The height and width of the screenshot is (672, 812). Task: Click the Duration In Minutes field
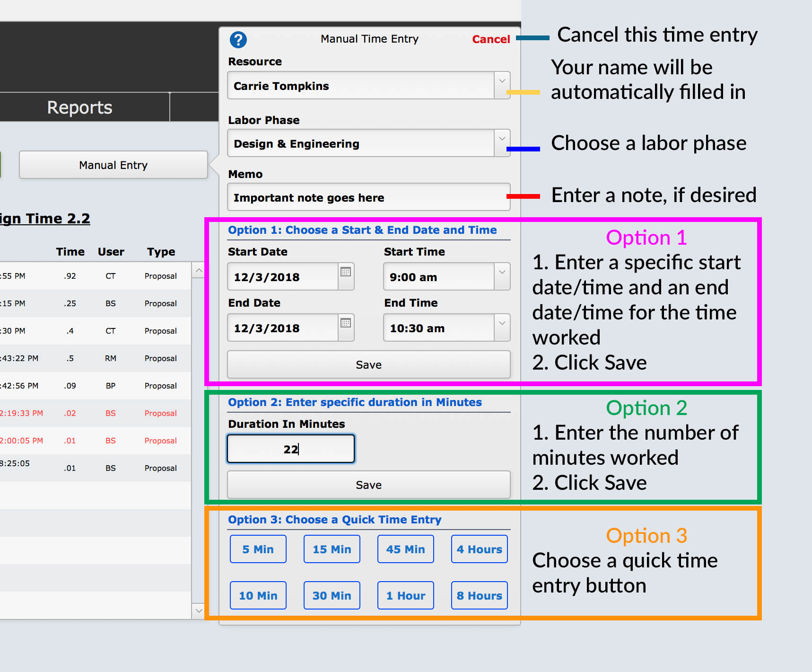pos(290,449)
